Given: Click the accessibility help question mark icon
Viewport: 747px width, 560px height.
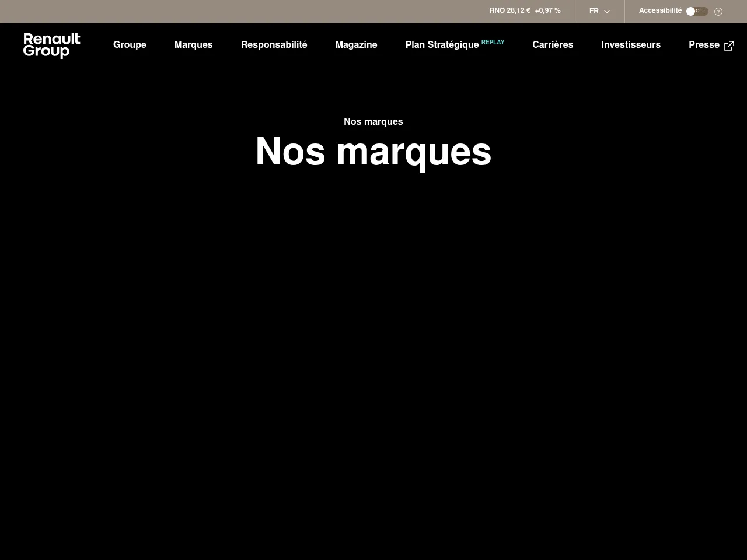Looking at the screenshot, I should (x=718, y=12).
